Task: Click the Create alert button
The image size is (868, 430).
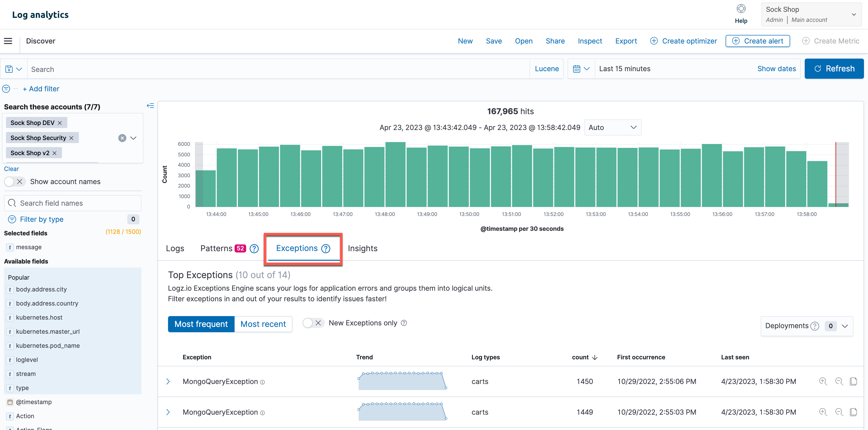Action: coord(757,41)
